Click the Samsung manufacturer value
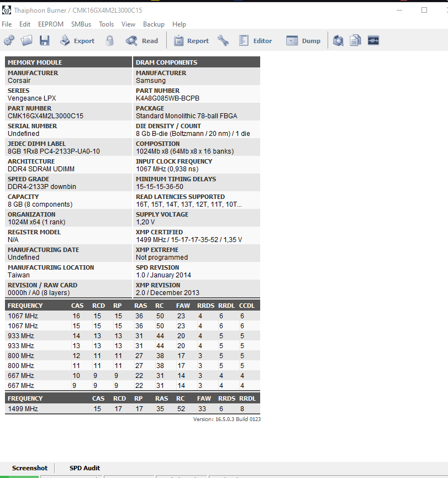The width and height of the screenshot is (448, 478). coord(151,81)
